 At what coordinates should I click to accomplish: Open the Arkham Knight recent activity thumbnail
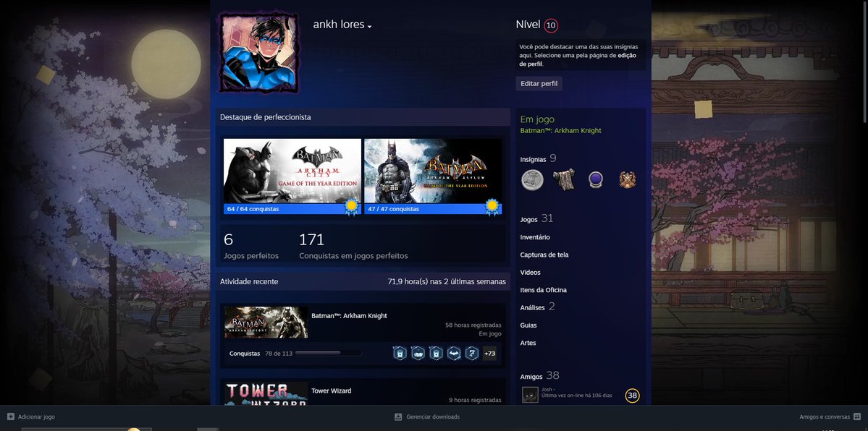pyautogui.click(x=266, y=323)
